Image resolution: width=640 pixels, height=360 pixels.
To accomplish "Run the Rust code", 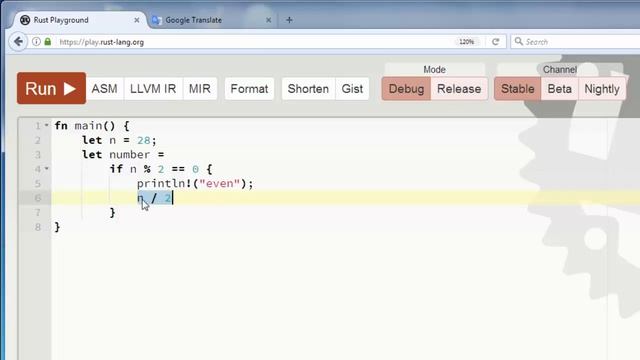I will tap(51, 88).
